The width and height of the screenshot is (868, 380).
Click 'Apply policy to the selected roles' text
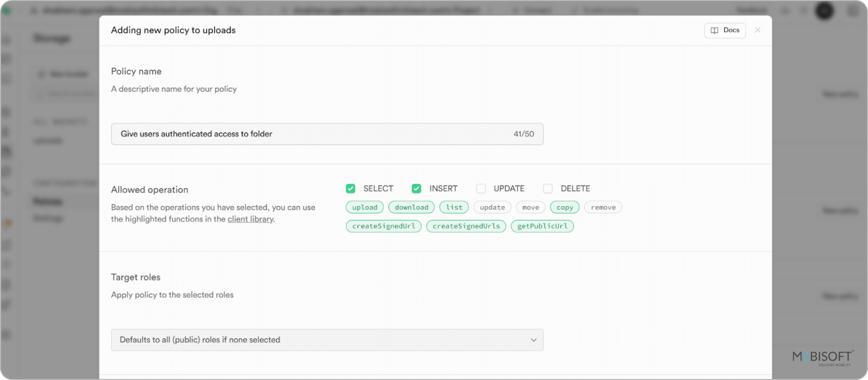click(x=172, y=295)
